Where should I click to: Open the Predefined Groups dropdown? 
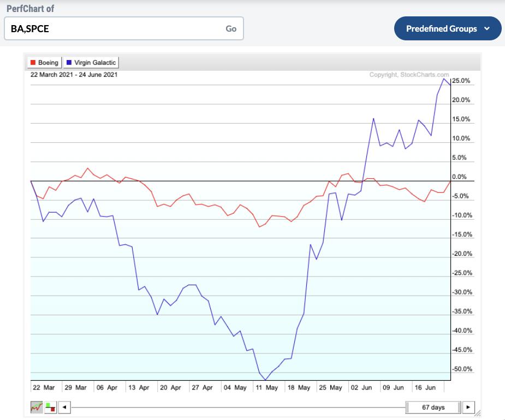point(447,29)
